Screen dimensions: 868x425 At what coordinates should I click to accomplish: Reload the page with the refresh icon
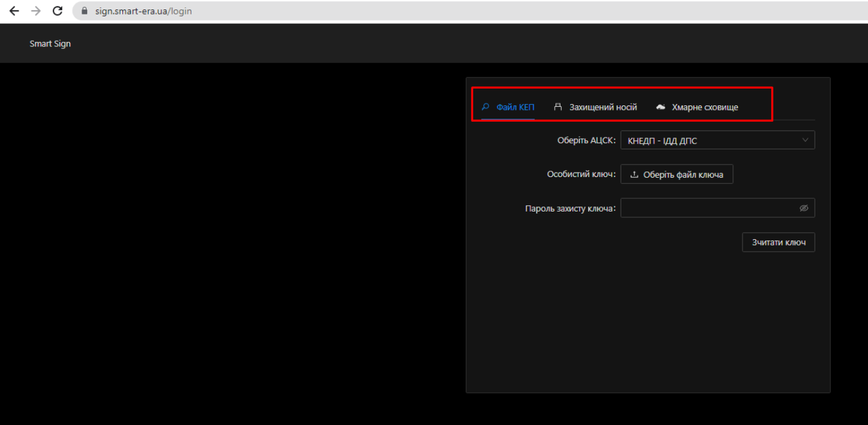point(58,11)
